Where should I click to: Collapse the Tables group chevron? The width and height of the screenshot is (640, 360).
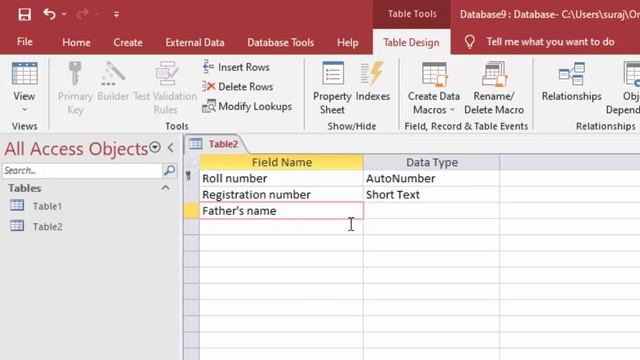[x=165, y=188]
